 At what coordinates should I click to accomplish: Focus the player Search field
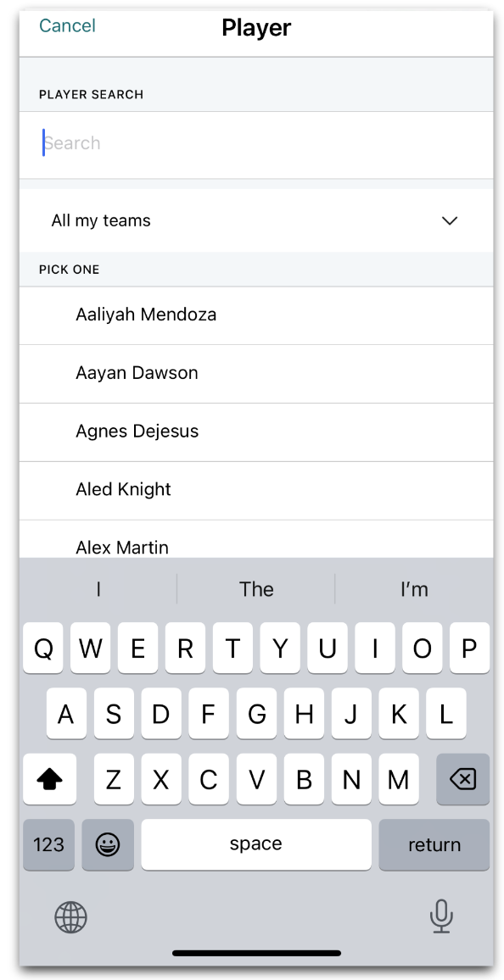pos(256,145)
